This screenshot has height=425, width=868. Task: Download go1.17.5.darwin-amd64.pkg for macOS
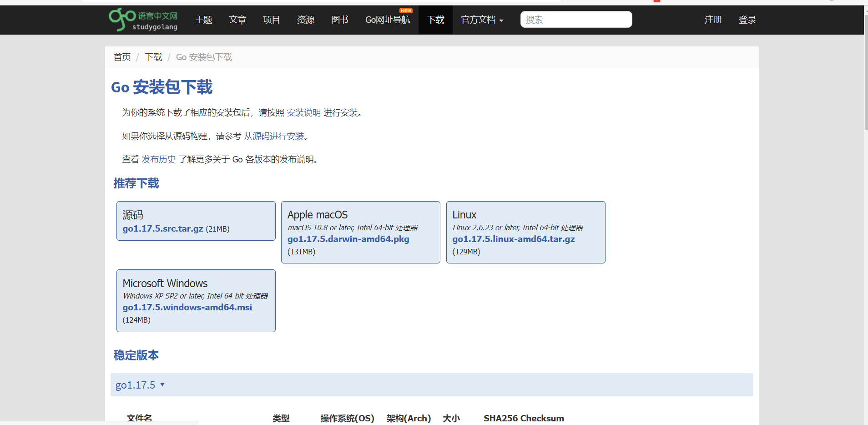348,239
